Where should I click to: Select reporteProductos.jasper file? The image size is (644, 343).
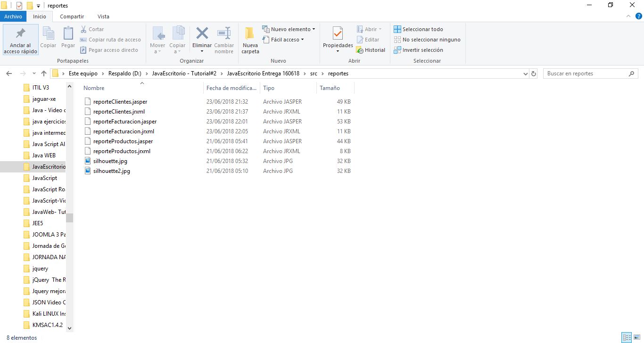coord(123,141)
